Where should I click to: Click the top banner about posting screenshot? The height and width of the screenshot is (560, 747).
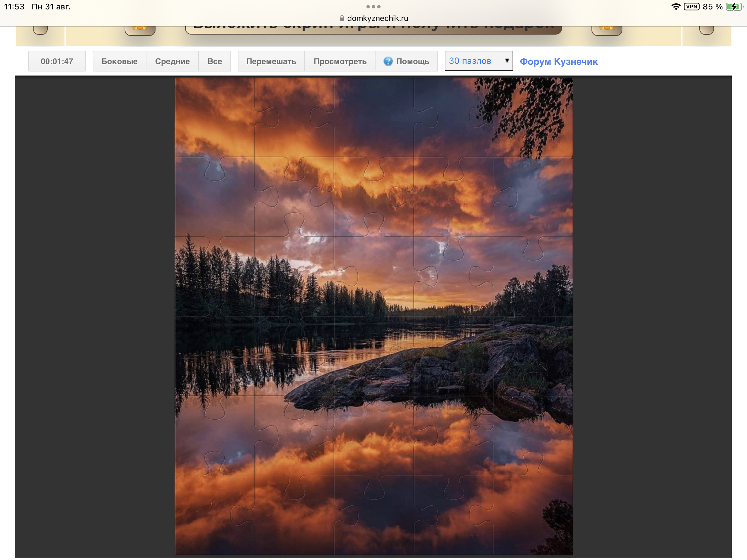(373, 29)
